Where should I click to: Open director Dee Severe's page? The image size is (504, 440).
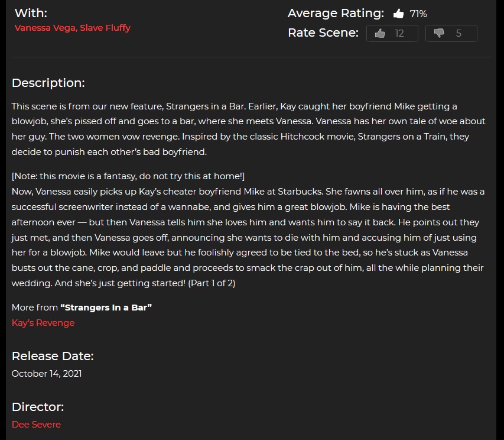(36, 424)
